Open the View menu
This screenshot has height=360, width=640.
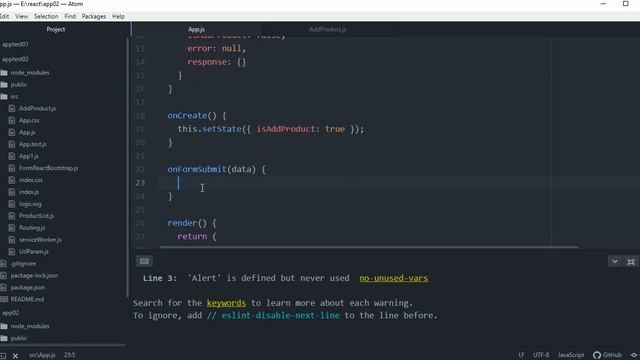point(22,16)
